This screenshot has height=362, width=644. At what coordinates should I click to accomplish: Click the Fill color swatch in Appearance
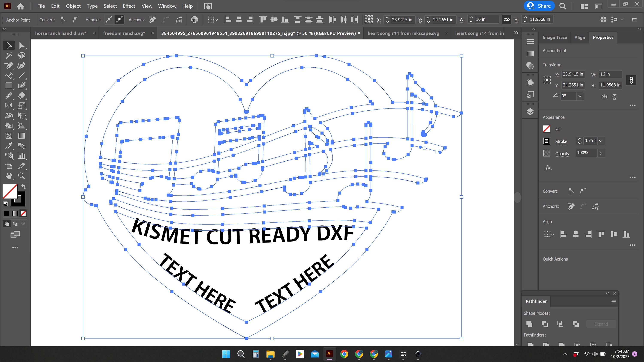click(547, 129)
